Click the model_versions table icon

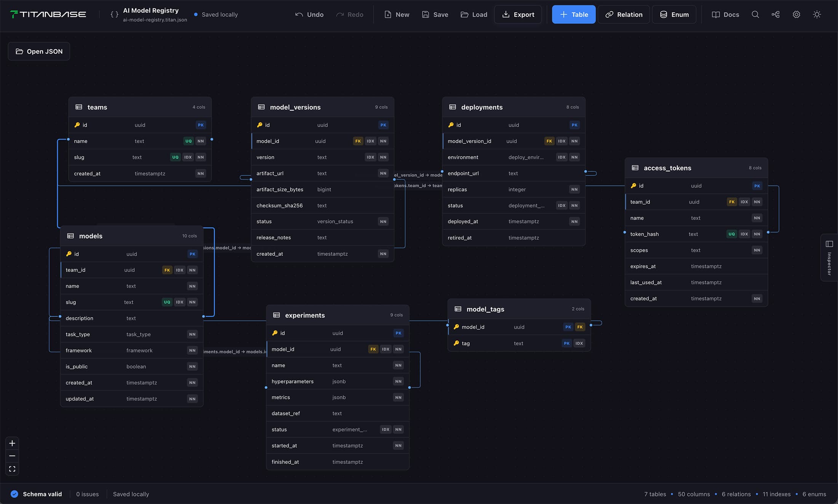coord(261,107)
